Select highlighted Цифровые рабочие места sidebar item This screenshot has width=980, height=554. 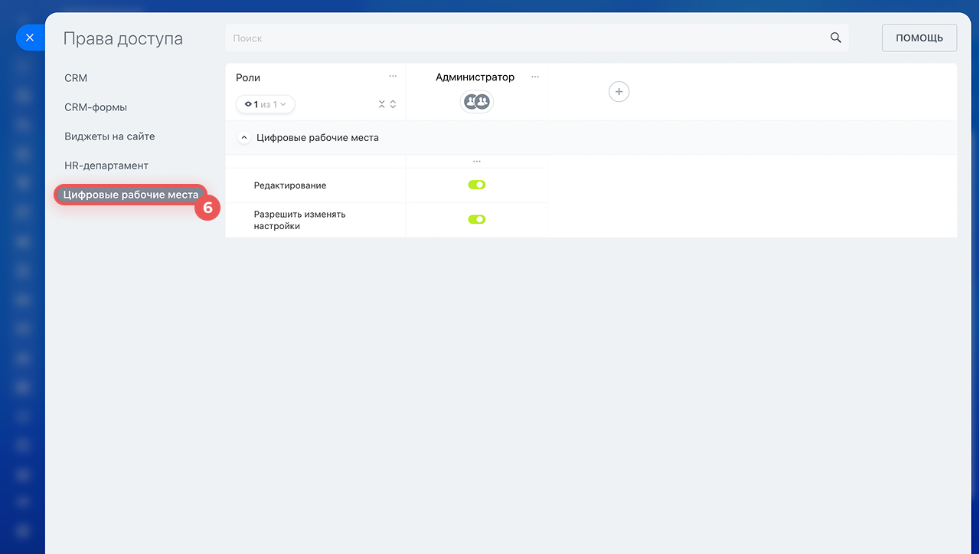coord(130,195)
